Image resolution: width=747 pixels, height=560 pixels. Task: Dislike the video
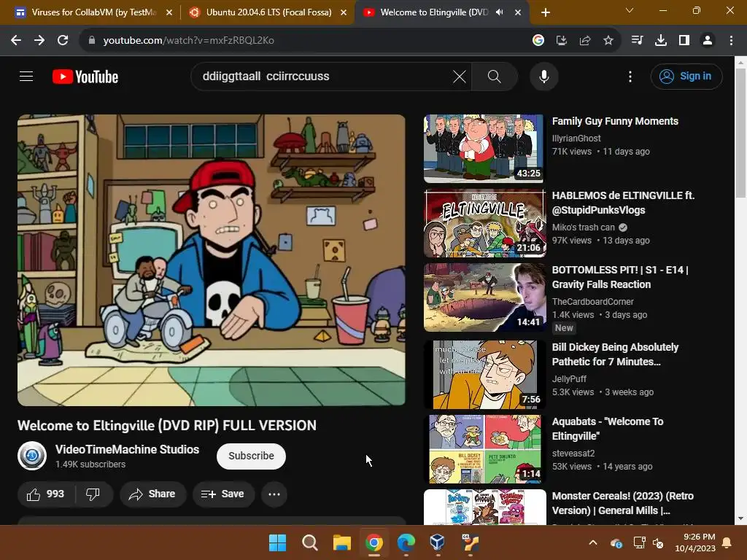(x=93, y=494)
